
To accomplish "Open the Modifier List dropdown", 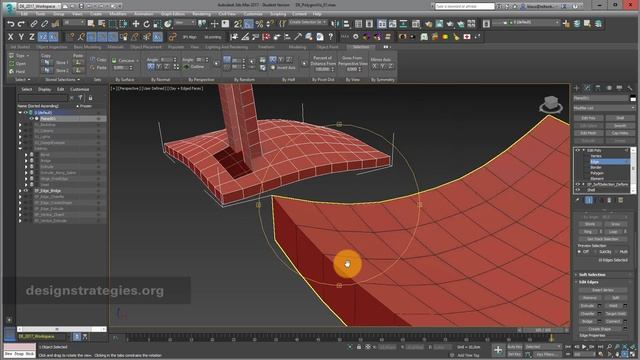I will 604,108.
